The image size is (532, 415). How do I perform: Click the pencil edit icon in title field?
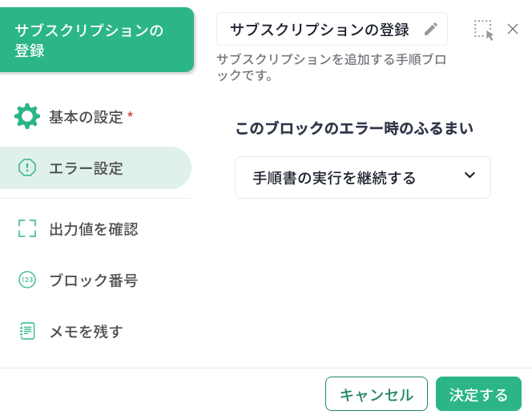pos(431,29)
